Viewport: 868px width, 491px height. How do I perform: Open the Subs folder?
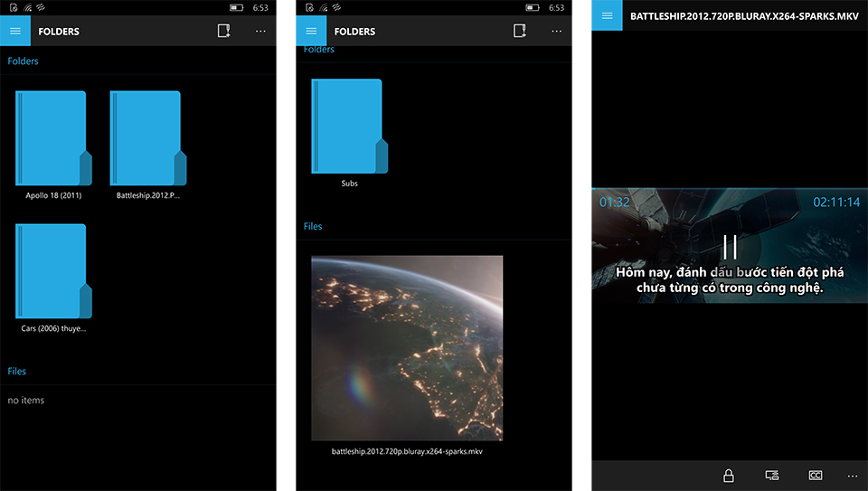(349, 133)
